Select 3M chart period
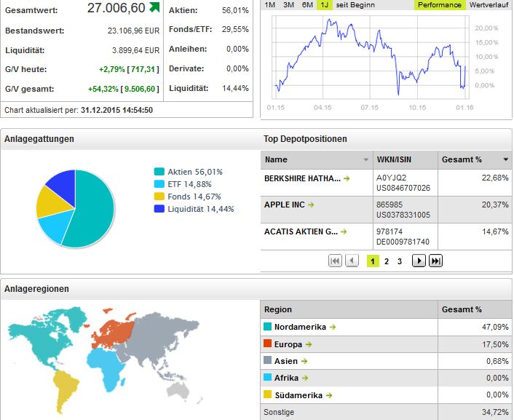 (288, 5)
